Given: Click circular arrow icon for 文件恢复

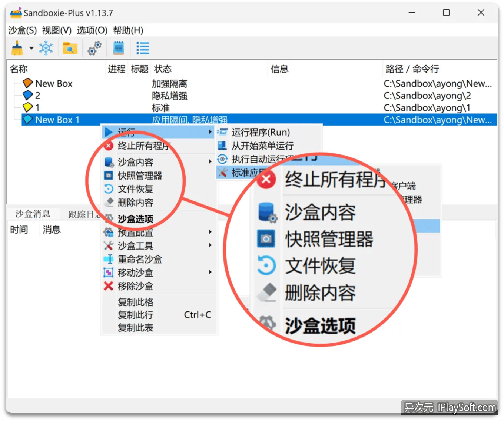Looking at the screenshot, I should 109,189.
